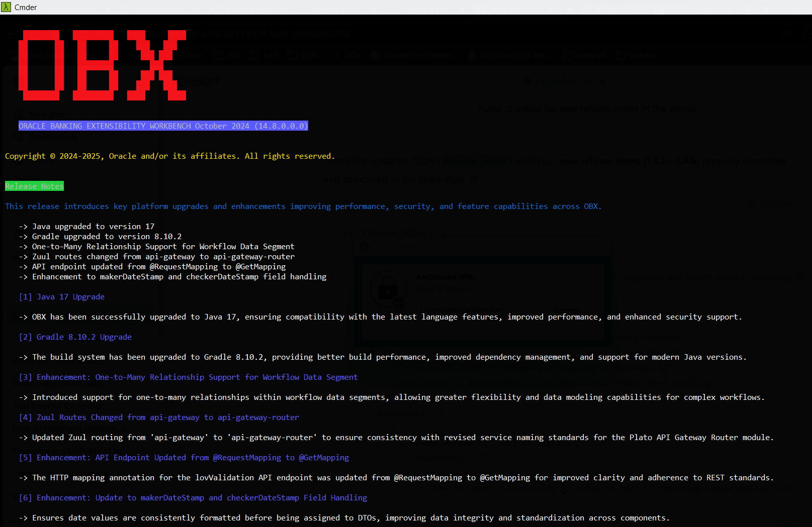Viewport: 812px width, 527px height.
Task: Click the line "The HTTP mapping annotation for the lovValidation"
Action: click(x=396, y=478)
